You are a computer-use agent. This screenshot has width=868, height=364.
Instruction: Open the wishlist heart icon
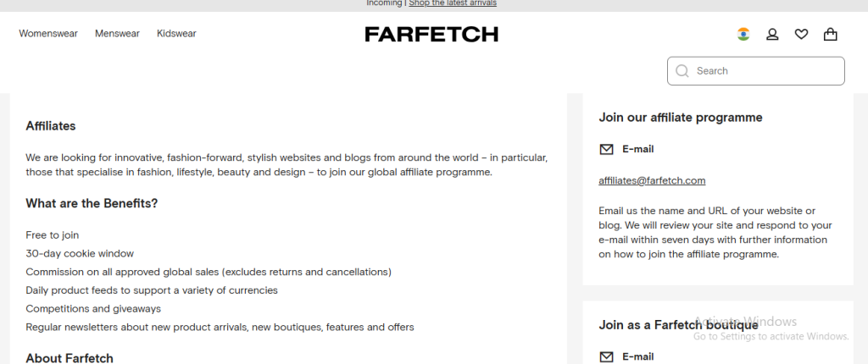(801, 35)
